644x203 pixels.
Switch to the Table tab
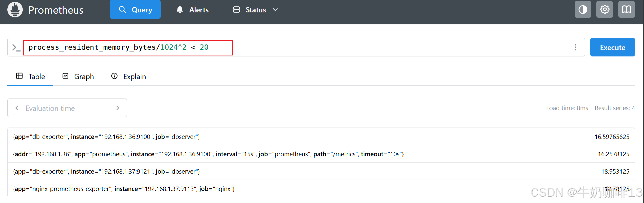tap(30, 76)
